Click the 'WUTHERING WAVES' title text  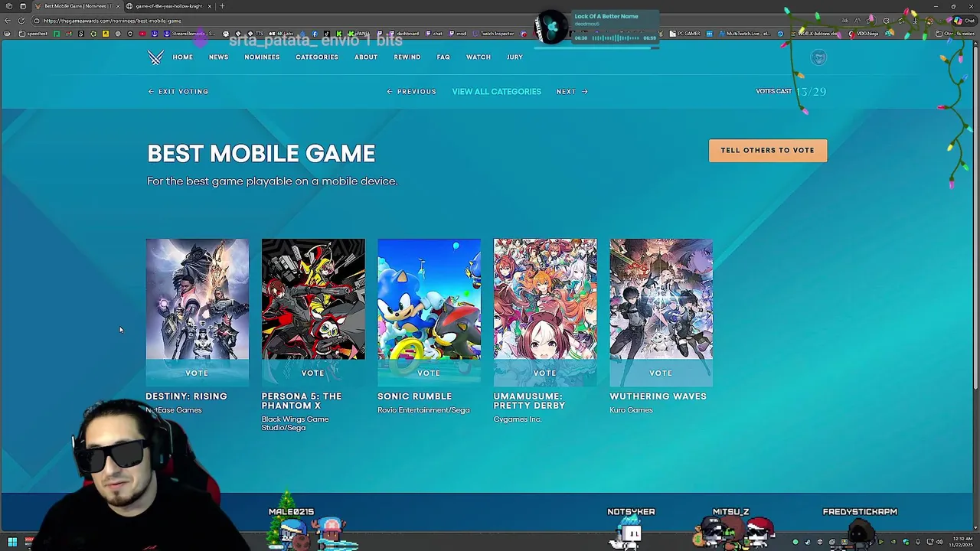[658, 396]
